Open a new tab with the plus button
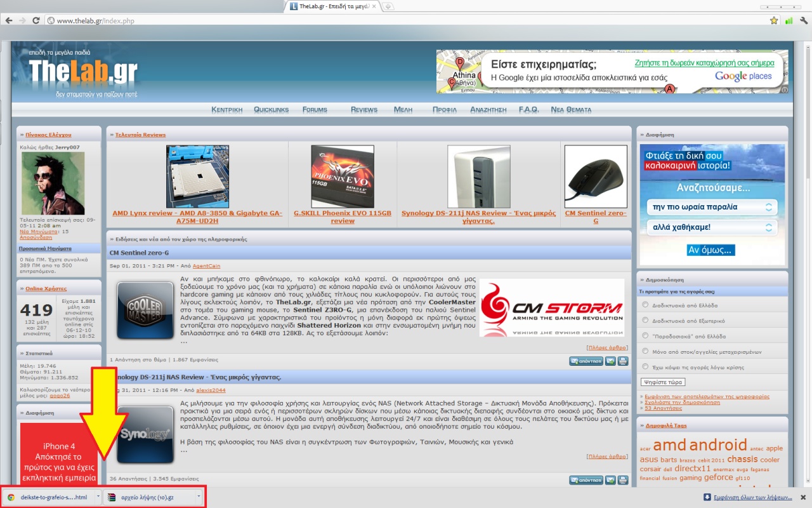812x508 pixels. (x=388, y=6)
